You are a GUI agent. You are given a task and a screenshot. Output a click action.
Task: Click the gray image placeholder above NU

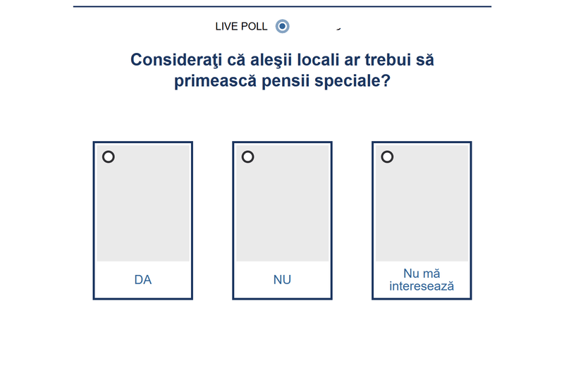point(282,208)
